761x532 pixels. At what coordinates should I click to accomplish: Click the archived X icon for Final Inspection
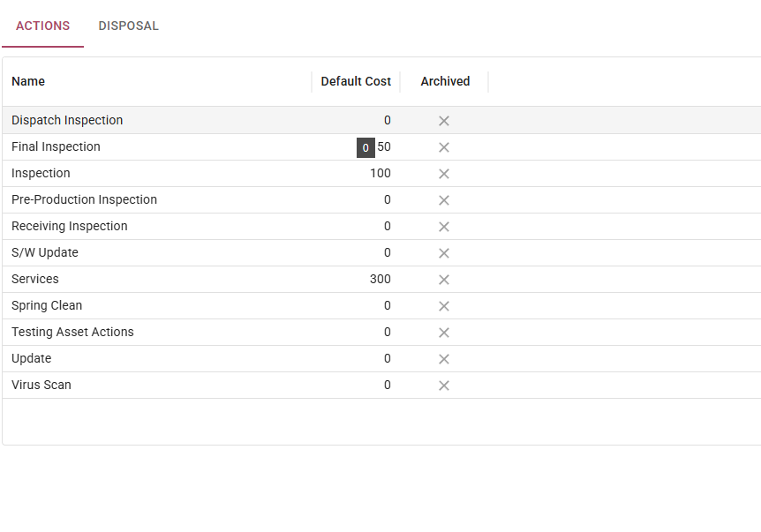[444, 147]
